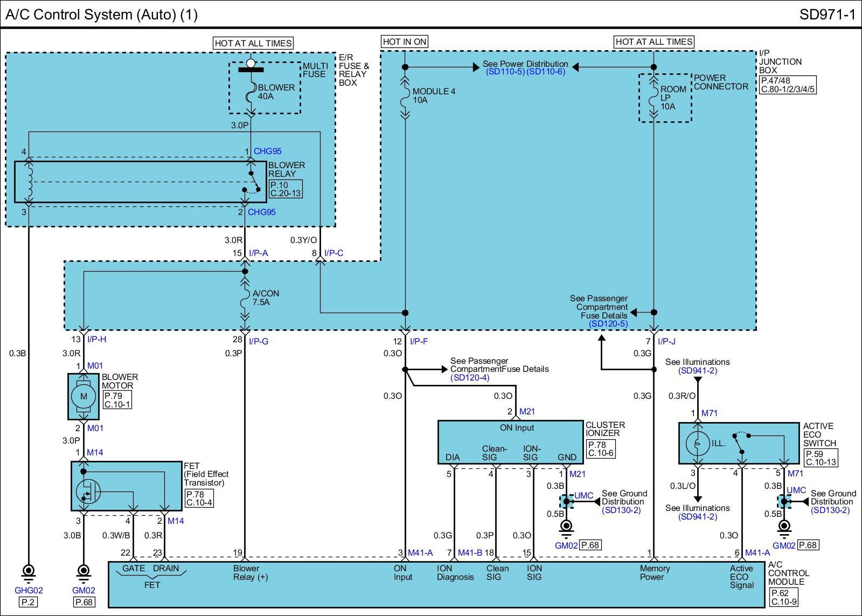The image size is (862, 616).
Task: Click the P.62 C.10-9 control module reference
Action: [784, 598]
